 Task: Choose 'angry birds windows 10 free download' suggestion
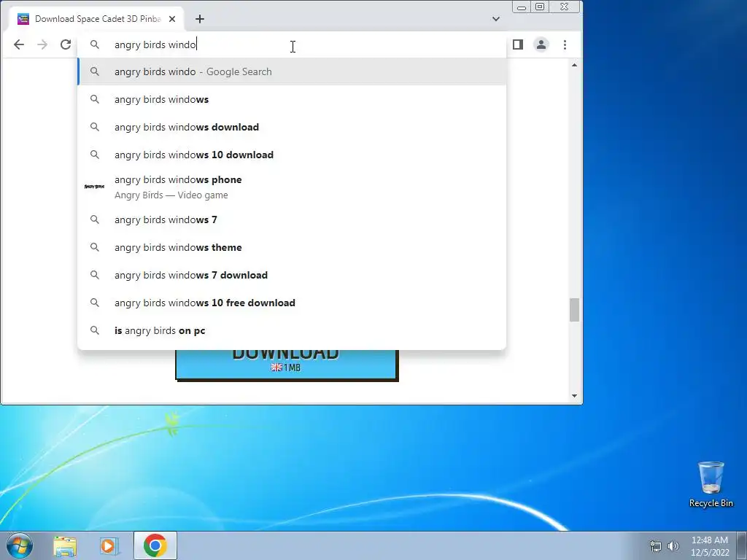(x=292, y=303)
